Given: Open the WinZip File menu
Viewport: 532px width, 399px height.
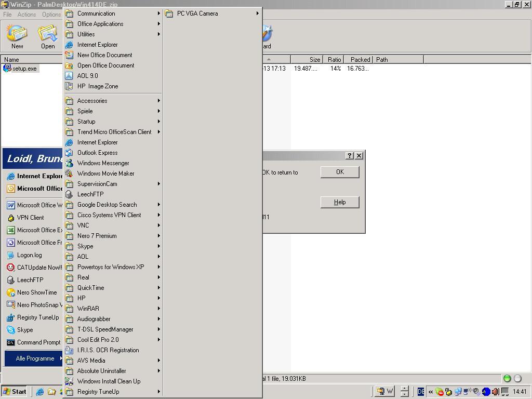Looking at the screenshot, I should (7, 15).
